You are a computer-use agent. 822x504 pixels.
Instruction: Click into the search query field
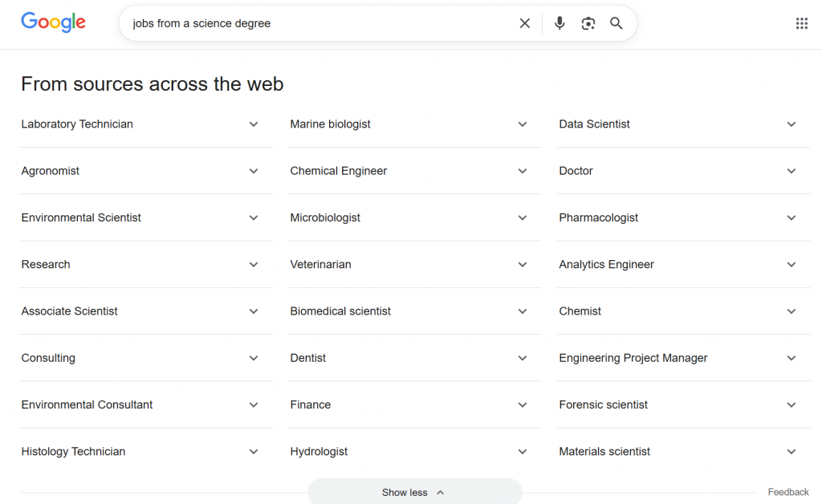coord(321,23)
